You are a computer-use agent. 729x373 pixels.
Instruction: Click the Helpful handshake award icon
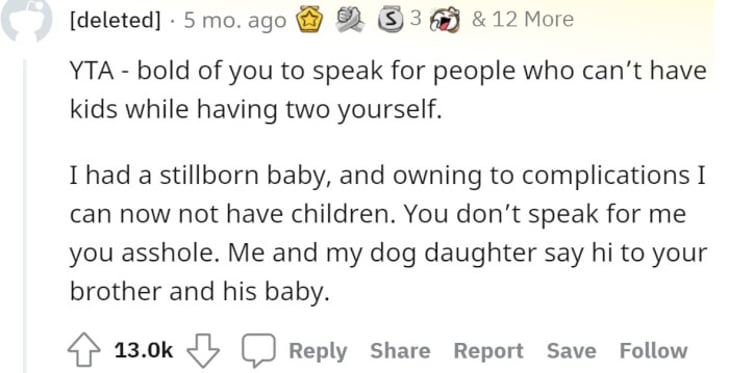tap(349, 20)
